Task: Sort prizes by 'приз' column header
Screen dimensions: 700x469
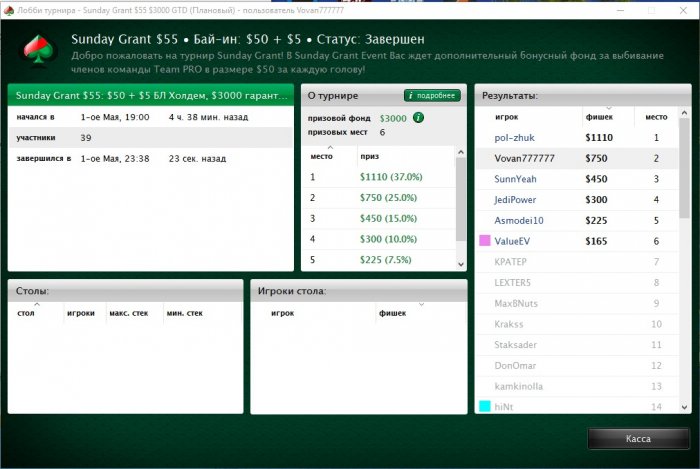Action: (369, 156)
